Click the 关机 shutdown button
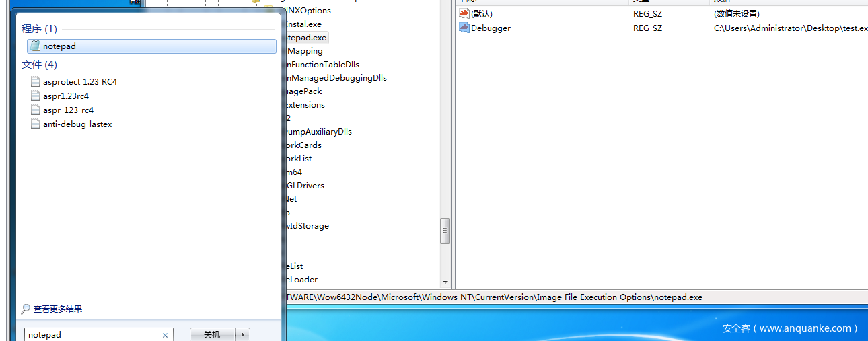 click(x=212, y=334)
